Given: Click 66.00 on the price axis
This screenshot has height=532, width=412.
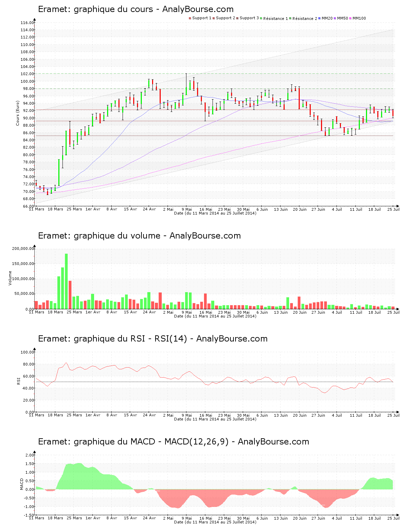Looking at the screenshot, I should click(x=28, y=206).
